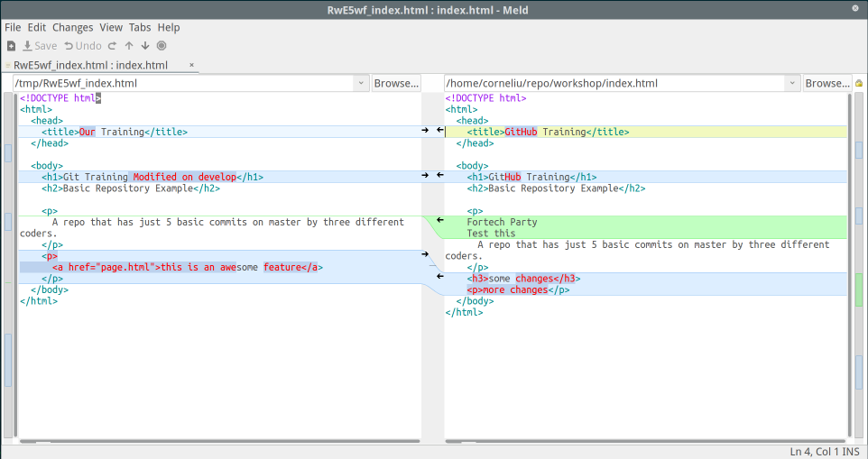Open the File menu
Image resolution: width=868 pixels, height=459 pixels.
pos(13,28)
